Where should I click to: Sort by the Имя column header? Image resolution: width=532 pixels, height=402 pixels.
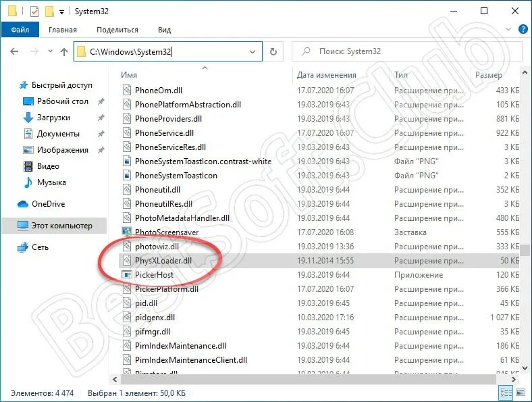click(129, 75)
